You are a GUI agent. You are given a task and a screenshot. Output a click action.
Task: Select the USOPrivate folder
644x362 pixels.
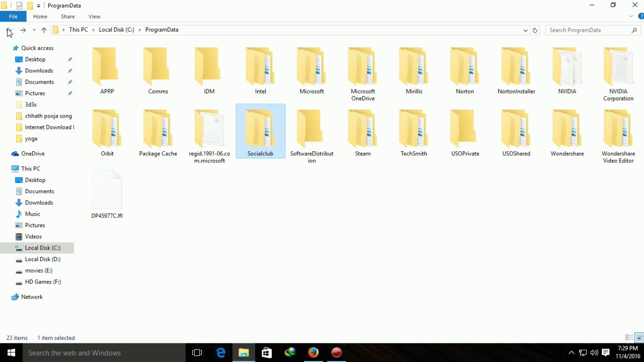pos(465,133)
